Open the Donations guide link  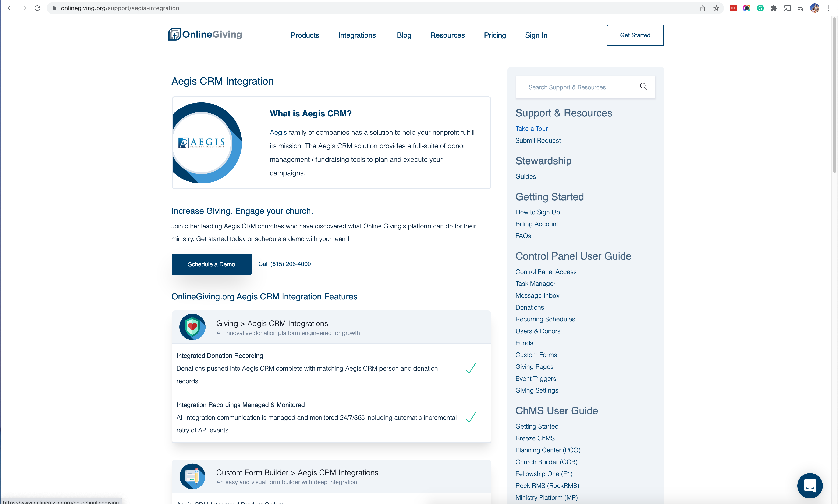click(529, 308)
